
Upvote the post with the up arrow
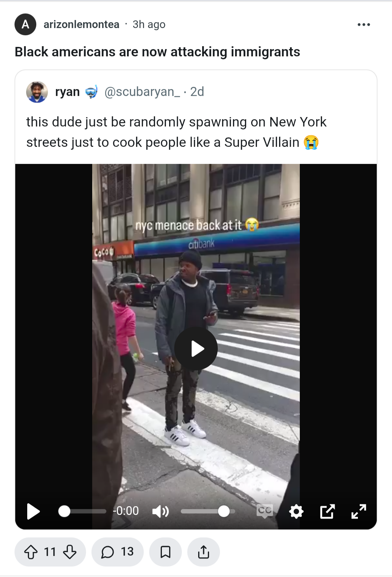(31, 552)
